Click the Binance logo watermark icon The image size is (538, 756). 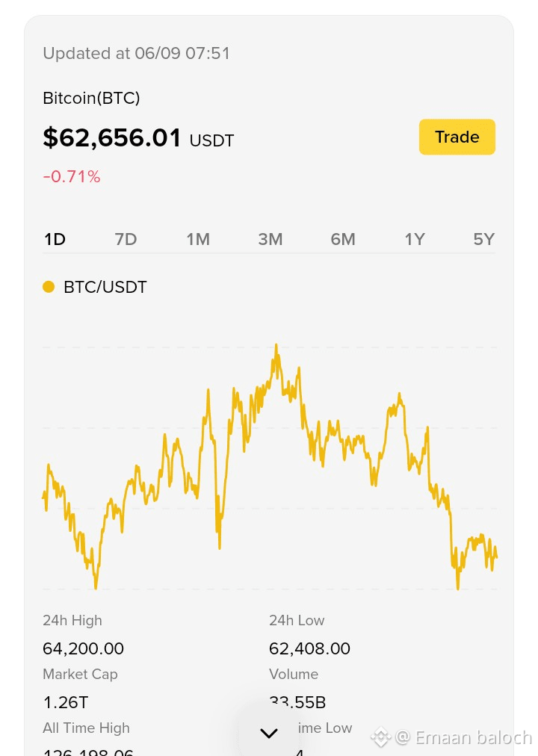[381, 737]
